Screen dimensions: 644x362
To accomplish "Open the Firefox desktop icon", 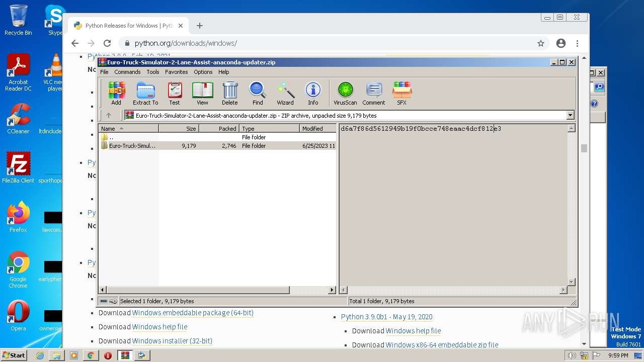I will point(18,217).
